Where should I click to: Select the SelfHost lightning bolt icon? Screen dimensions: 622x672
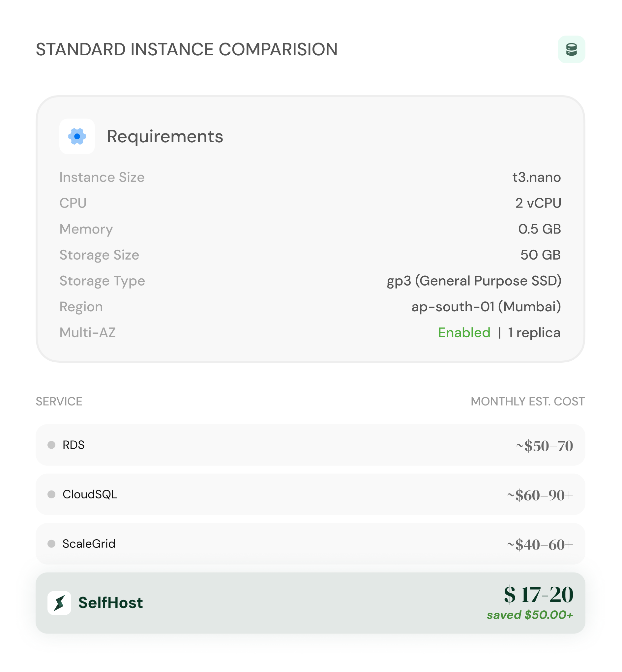[x=60, y=602]
